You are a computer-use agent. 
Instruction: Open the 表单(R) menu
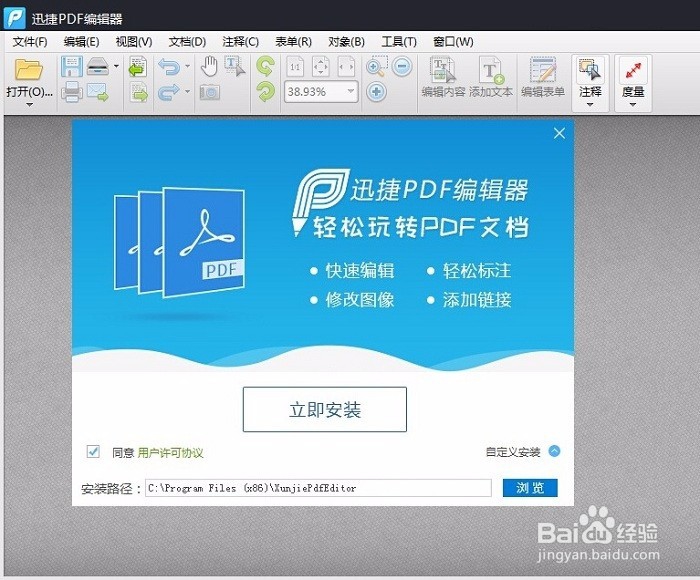(x=293, y=42)
